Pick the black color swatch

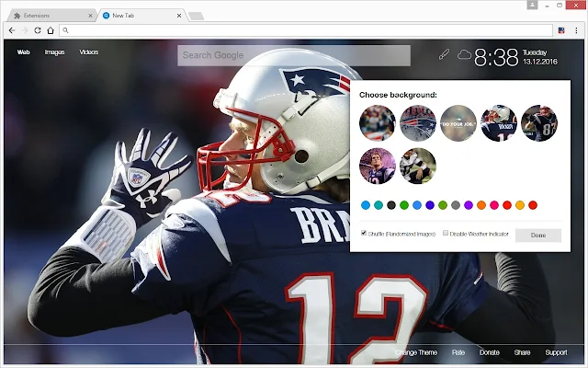pos(391,205)
